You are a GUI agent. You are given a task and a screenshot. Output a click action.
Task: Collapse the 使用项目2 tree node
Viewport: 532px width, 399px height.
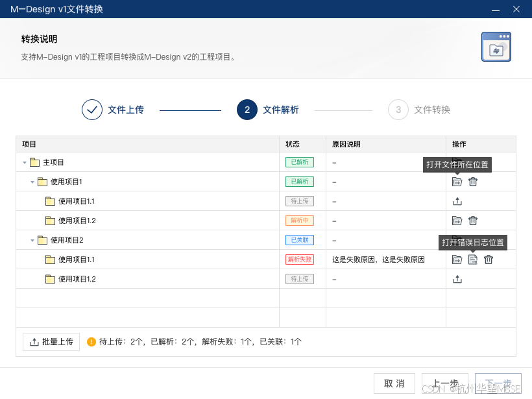(32, 241)
